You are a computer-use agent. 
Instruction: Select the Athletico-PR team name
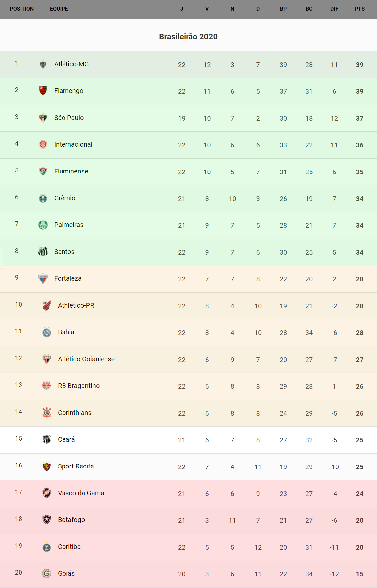(x=76, y=305)
